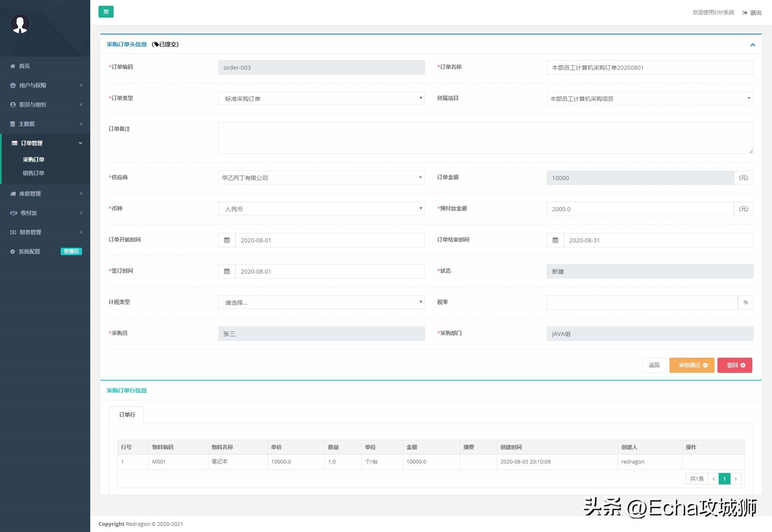Click the 订单开始时间 date field
Viewport: 772px width, 532px height.
(x=330, y=240)
